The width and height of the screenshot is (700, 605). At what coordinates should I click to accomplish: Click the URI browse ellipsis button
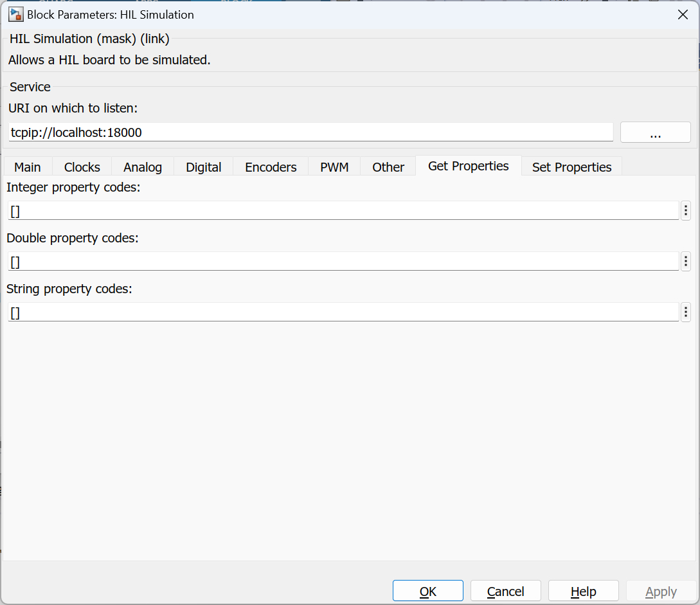coord(655,132)
